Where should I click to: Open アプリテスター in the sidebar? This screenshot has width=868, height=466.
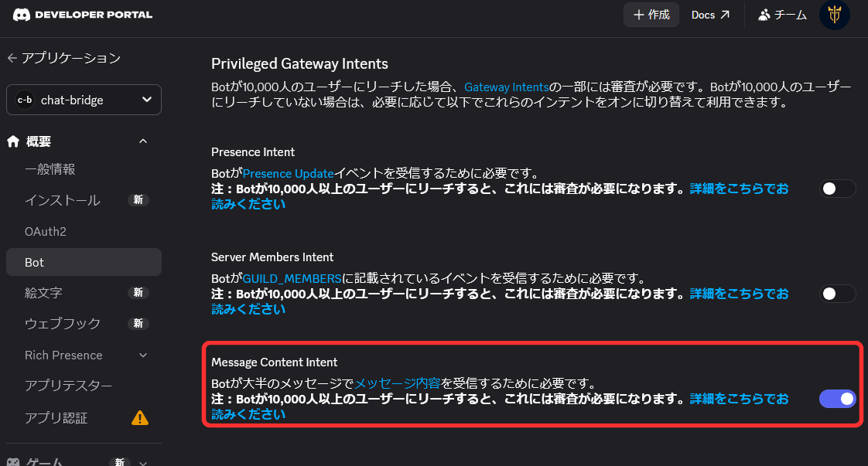(x=68, y=386)
